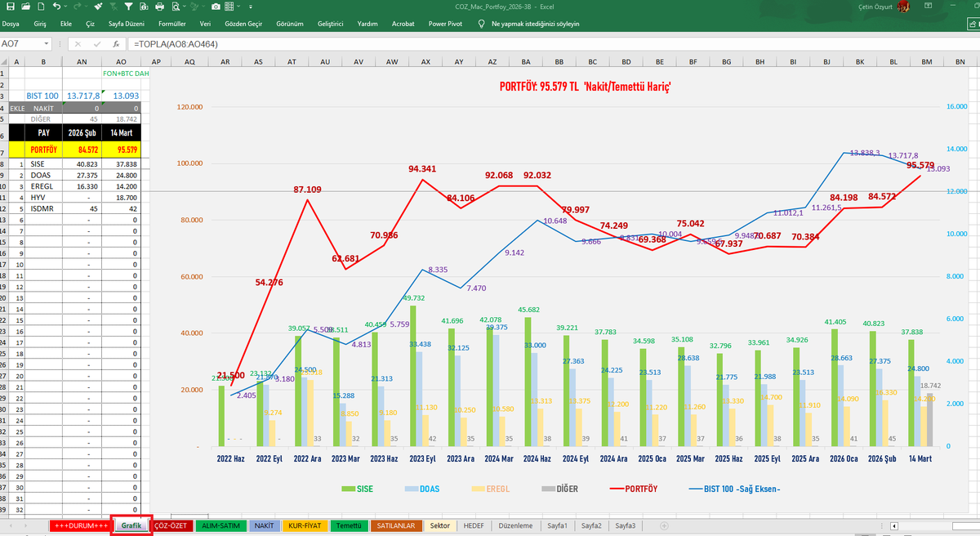This screenshot has height=536, width=980.
Task: Expand the print preview icon dropdown arrow
Action: click(185, 7)
